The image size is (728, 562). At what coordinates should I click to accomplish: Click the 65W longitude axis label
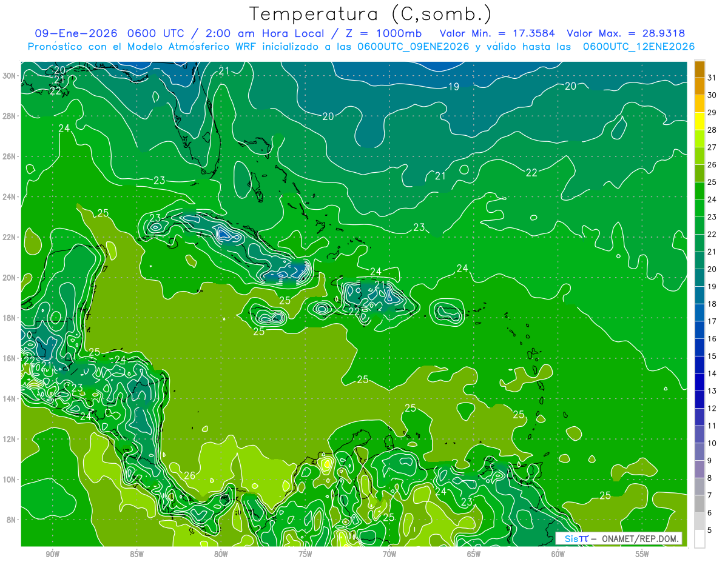click(474, 554)
